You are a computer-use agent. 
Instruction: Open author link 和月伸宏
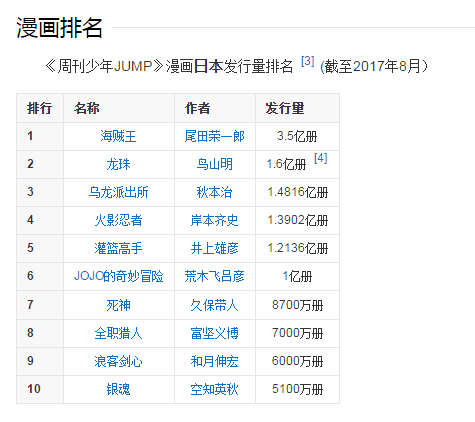point(215,361)
